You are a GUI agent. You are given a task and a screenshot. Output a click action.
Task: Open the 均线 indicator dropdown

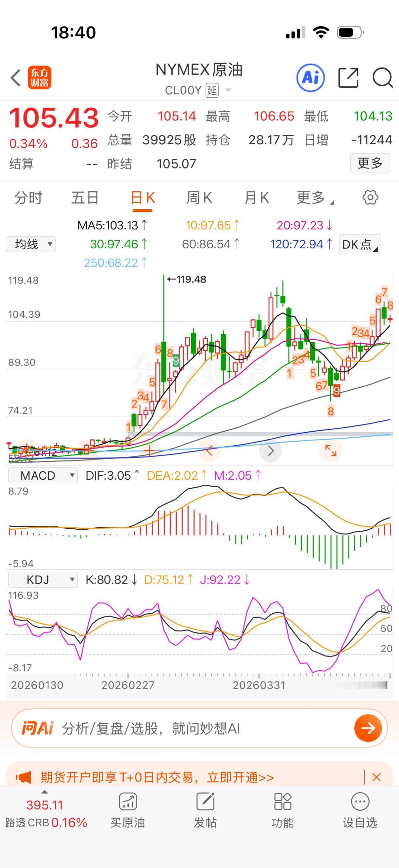coord(31,244)
